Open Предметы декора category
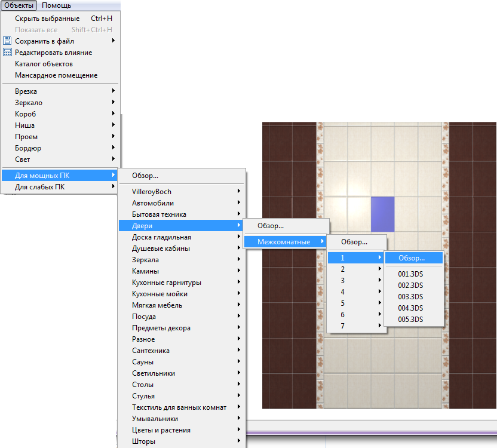The width and height of the screenshot is (497, 448). click(x=182, y=328)
